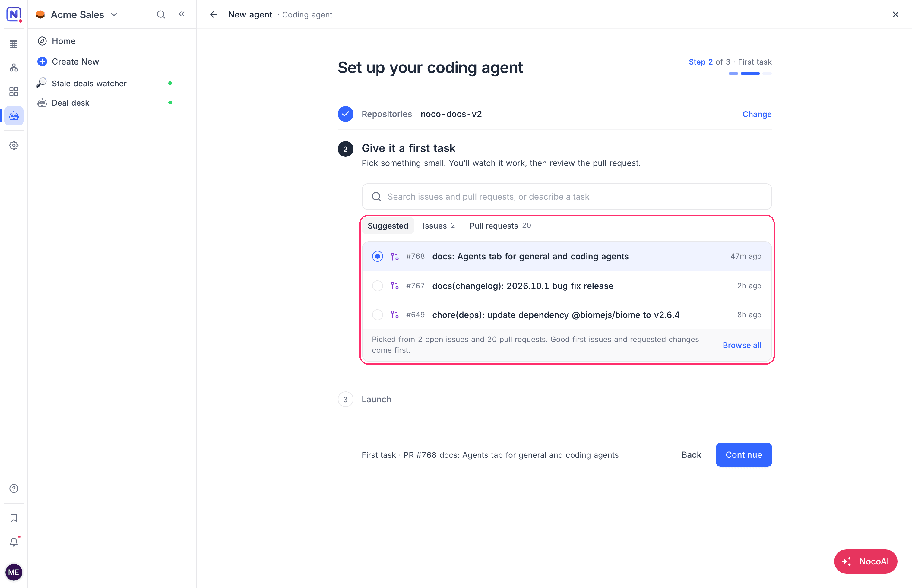
Task: Collapse the sidebar with double chevron
Action: click(182, 14)
